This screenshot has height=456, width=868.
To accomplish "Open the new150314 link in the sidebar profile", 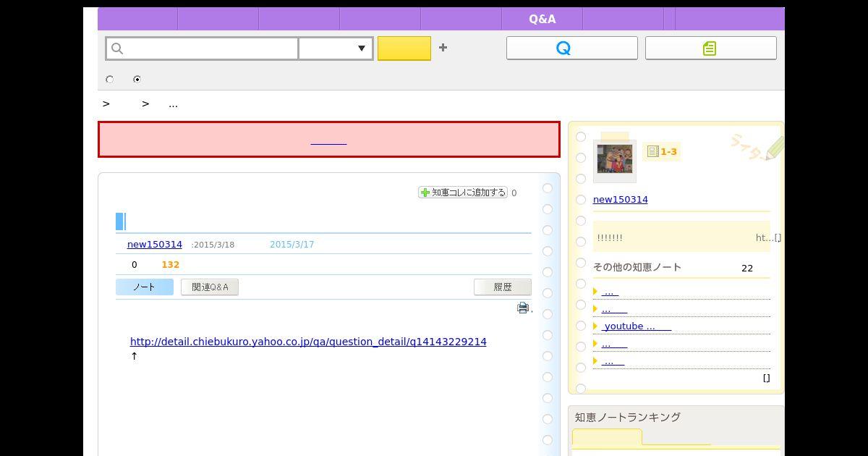I will [x=621, y=200].
